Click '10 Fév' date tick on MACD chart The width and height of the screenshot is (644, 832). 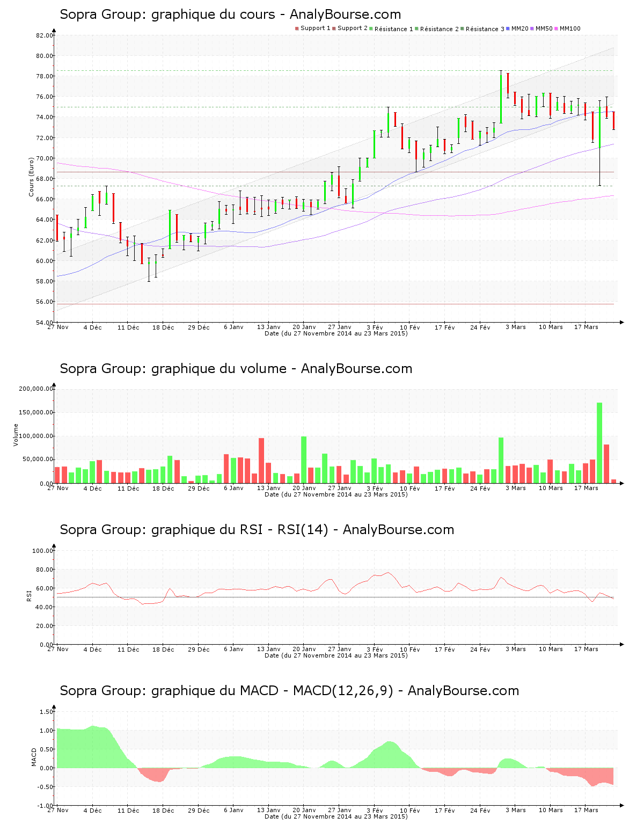pyautogui.click(x=410, y=810)
